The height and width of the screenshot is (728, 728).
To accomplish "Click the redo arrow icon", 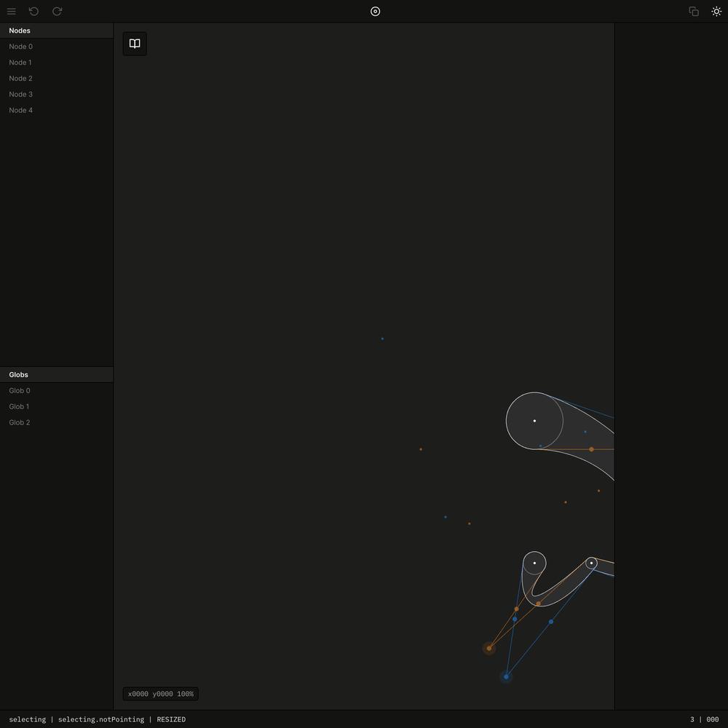I will [57, 11].
